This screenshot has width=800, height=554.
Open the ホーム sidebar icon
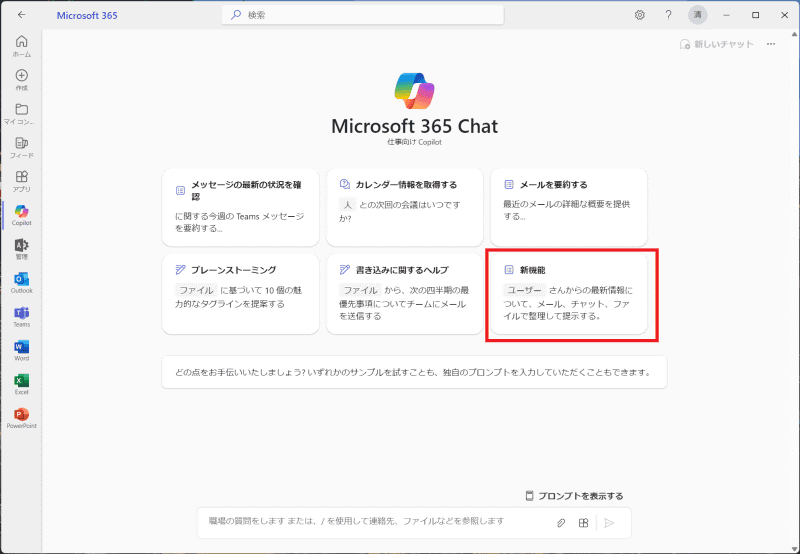tap(21, 46)
